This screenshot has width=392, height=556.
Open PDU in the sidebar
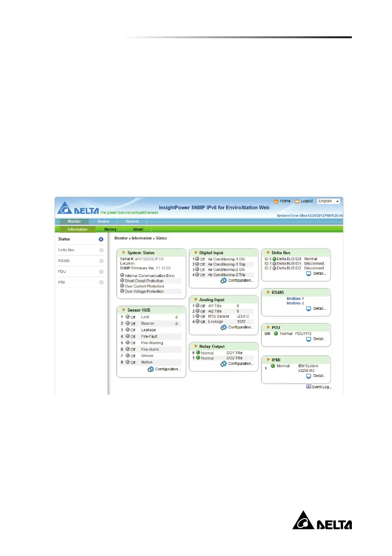tap(62, 271)
